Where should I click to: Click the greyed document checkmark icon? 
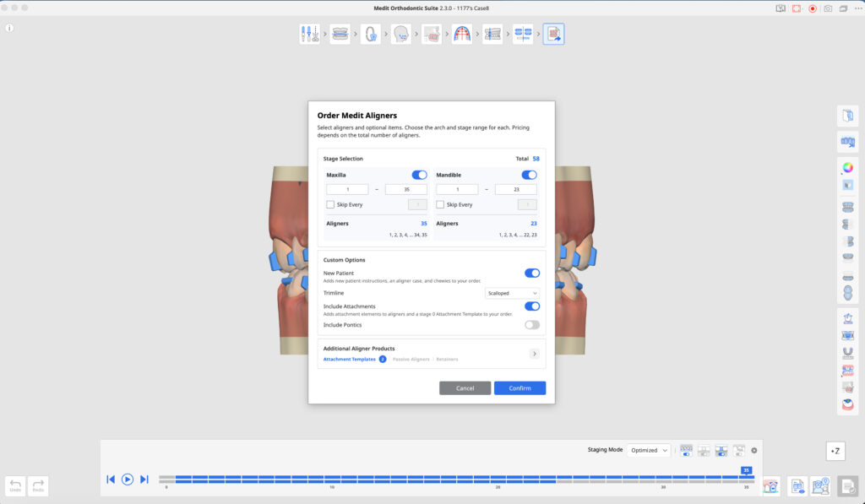[x=847, y=486]
